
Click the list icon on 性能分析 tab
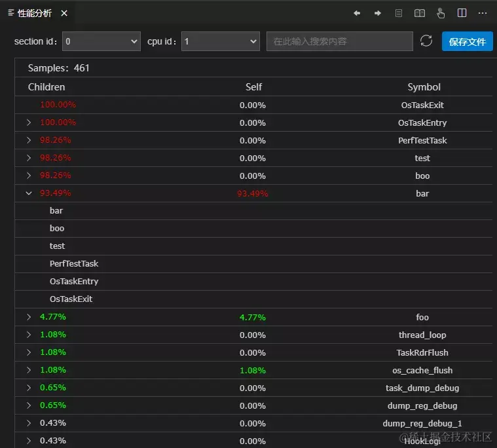coord(10,12)
